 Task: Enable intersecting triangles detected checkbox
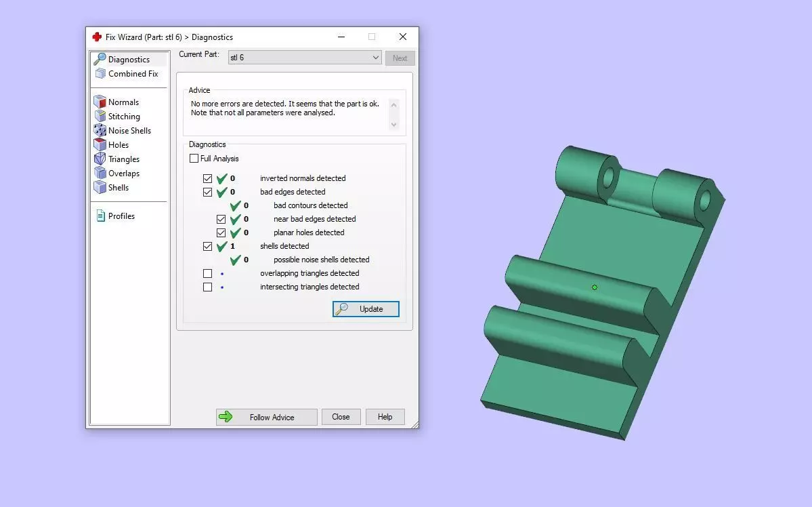pos(208,287)
